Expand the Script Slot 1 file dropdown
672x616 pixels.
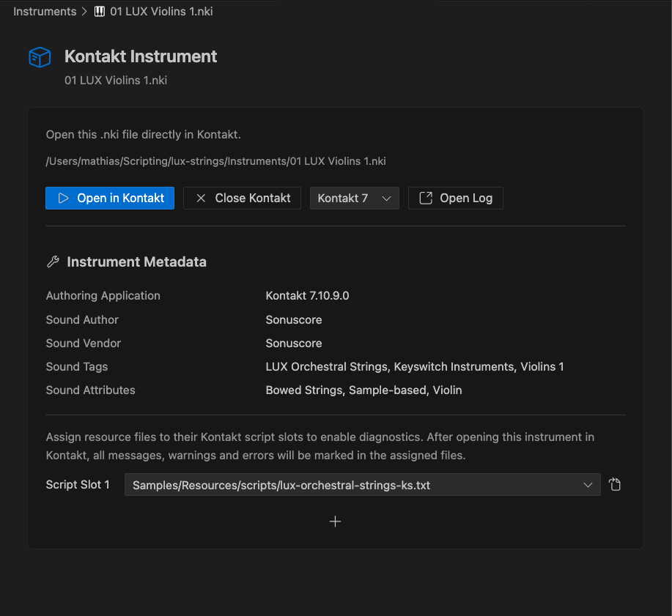coord(363,484)
